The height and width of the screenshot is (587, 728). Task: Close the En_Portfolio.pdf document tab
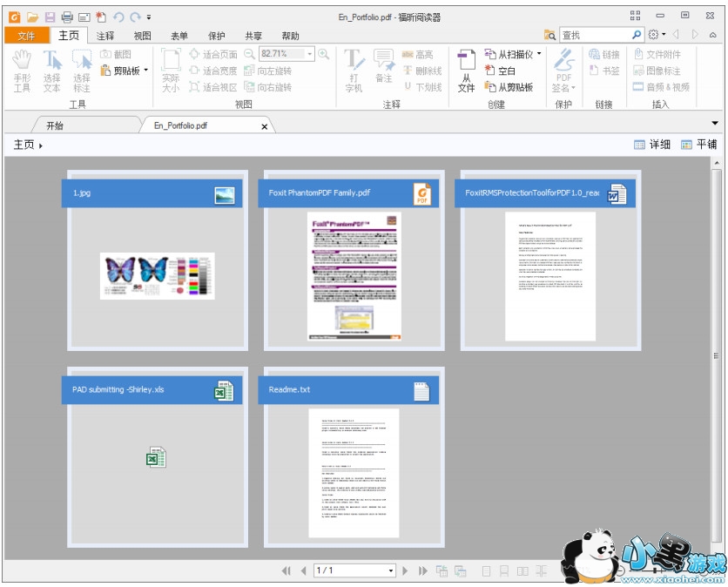tap(265, 126)
